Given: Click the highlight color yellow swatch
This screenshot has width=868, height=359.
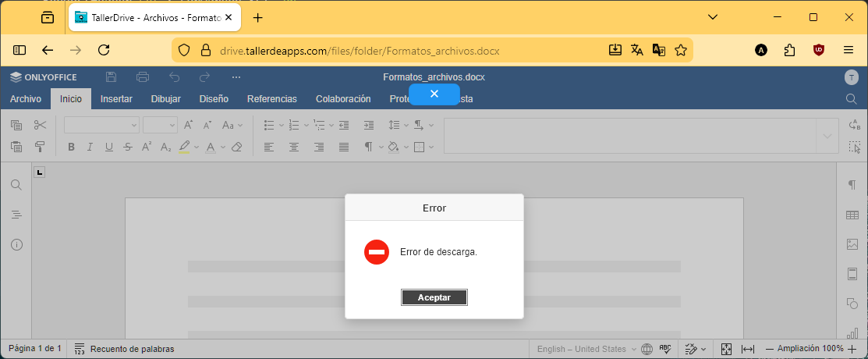Looking at the screenshot, I should click(184, 147).
